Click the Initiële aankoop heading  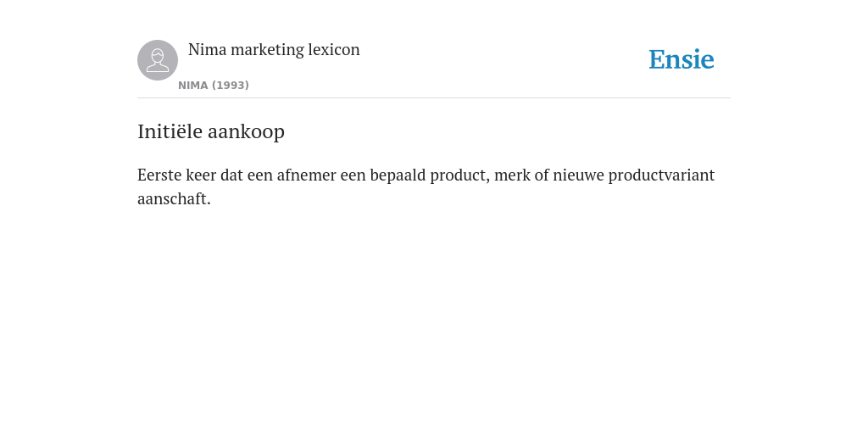[211, 131]
